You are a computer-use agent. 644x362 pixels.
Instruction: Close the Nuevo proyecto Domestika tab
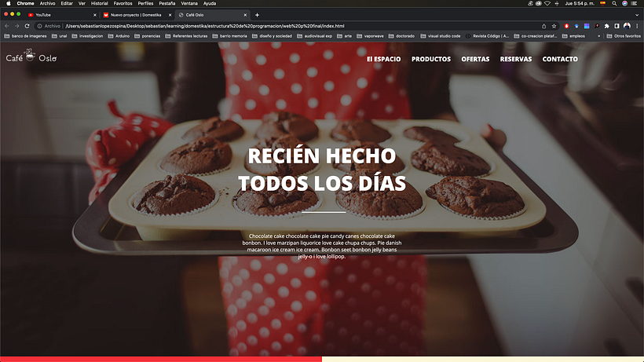click(170, 15)
